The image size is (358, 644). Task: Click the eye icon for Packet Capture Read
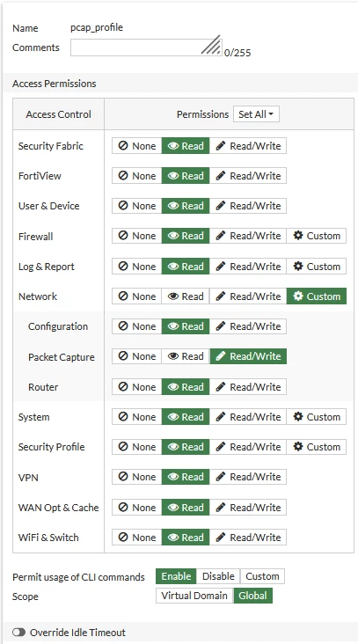point(172,356)
